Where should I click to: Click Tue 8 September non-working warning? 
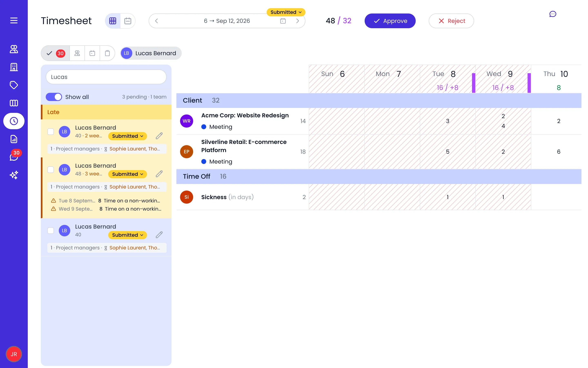coord(106,201)
